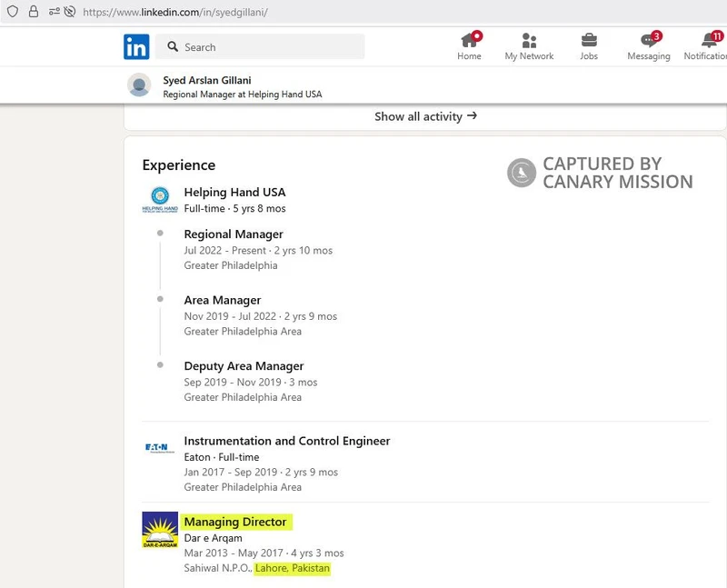Click the Helping Hand USA company logo

160,199
